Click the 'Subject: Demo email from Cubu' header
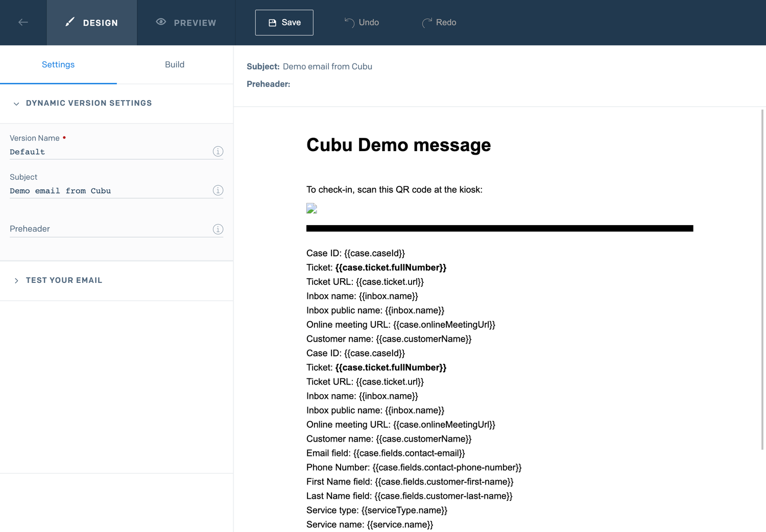Image resolution: width=766 pixels, height=532 pixels. (309, 66)
